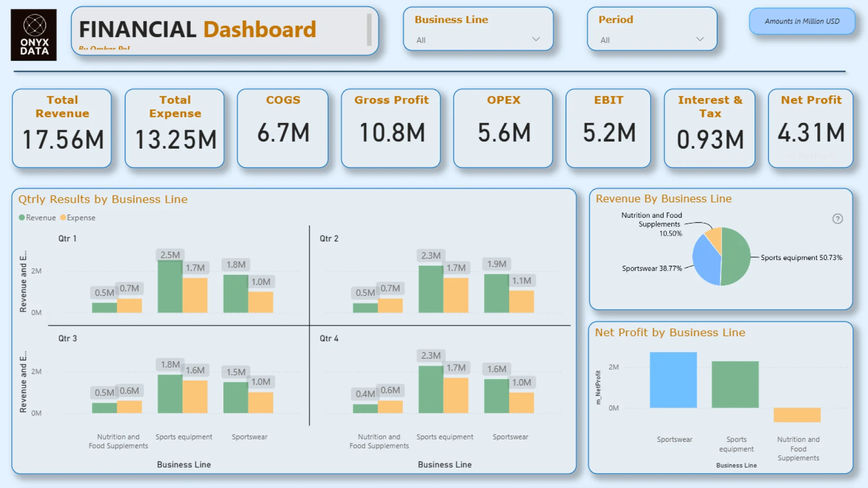Click the FINANCIAL Dashboard heading
The height and width of the screenshot is (488, 868).
click(x=198, y=29)
